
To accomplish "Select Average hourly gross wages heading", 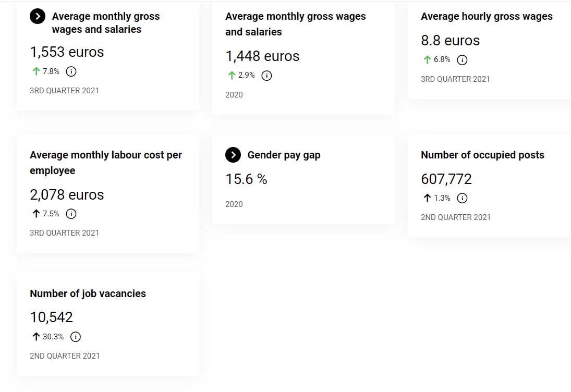I will pos(487,16).
